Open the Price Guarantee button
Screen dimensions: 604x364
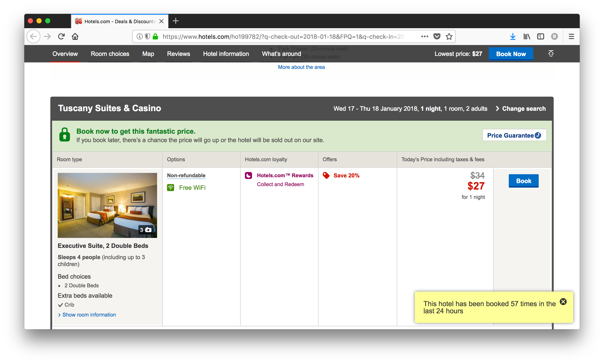[514, 135]
